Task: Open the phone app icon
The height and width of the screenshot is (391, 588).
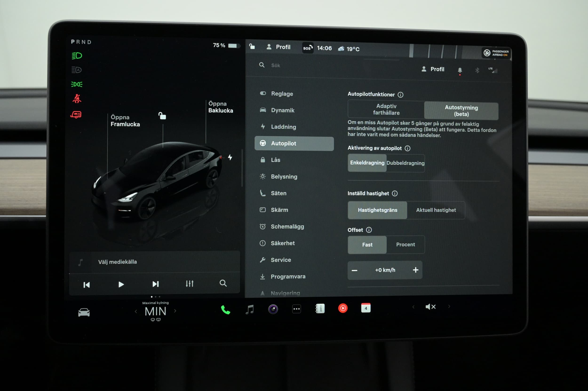Action: [225, 310]
